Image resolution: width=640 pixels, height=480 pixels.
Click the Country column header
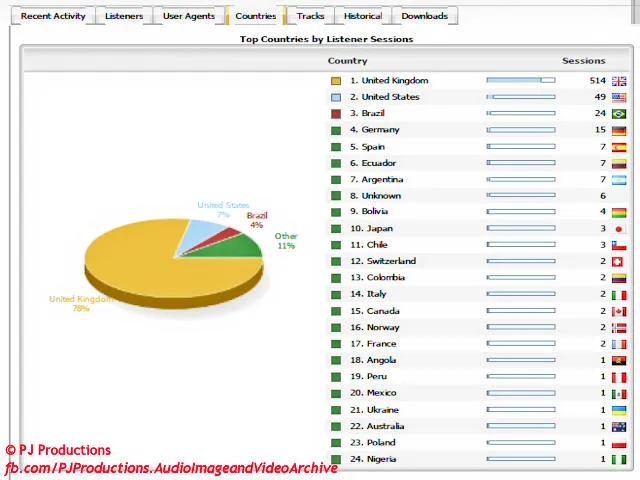347,61
